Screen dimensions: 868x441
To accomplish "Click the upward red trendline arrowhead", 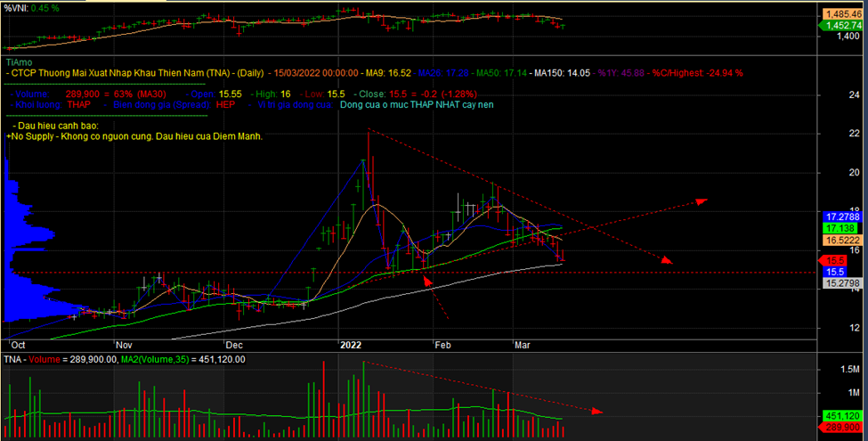I will click(702, 201).
